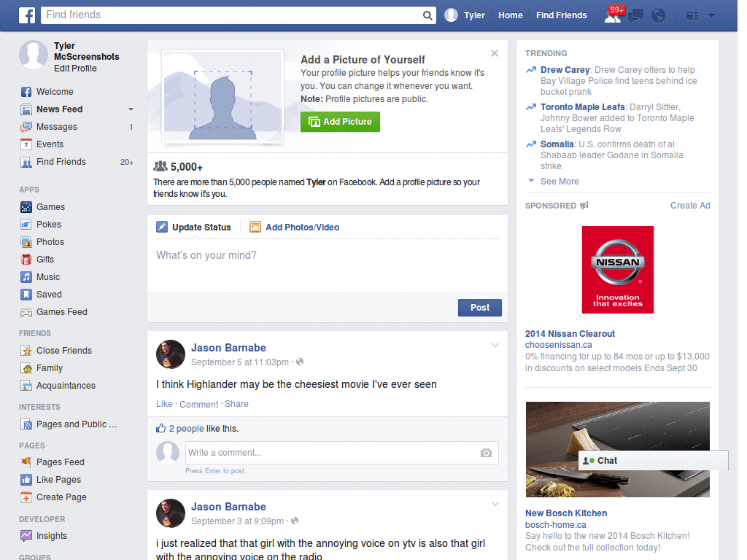Open News Feed sort dropdown arrow
The width and height of the screenshot is (747, 560).
click(x=131, y=109)
